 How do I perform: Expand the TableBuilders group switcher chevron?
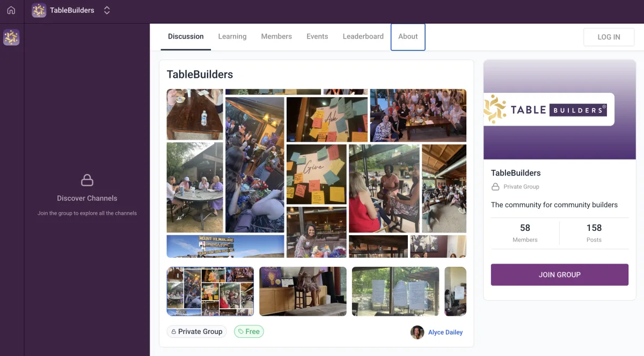107,10
